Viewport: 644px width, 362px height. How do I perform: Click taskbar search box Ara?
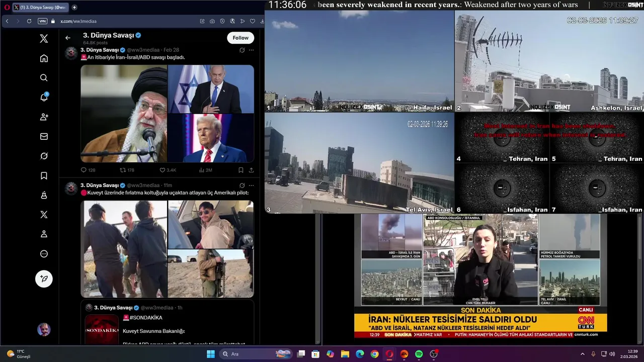(256, 354)
